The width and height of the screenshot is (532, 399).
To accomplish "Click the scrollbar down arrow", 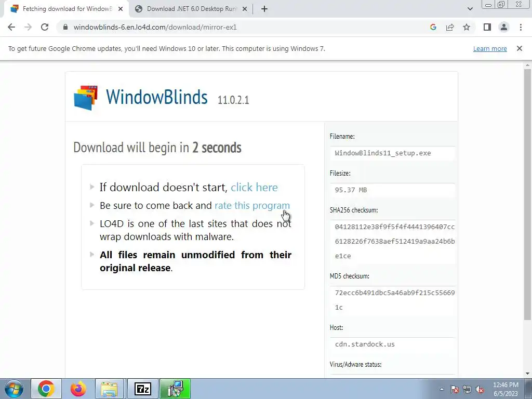I will point(527,374).
